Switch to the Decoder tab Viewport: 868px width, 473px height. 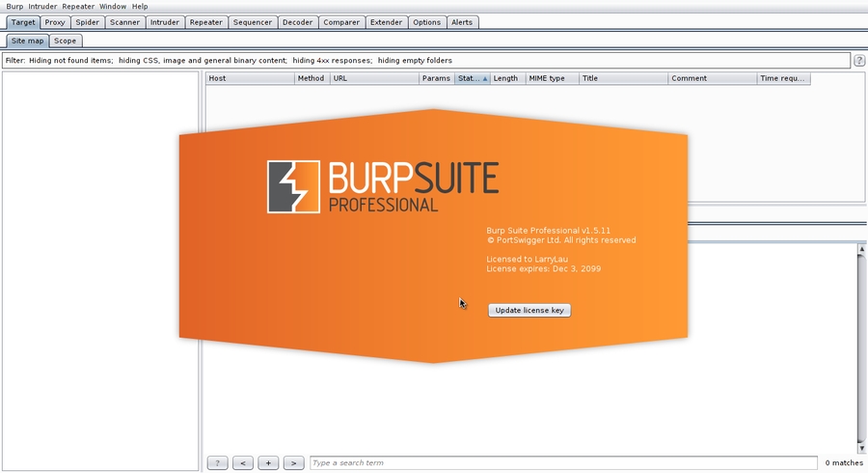pos(297,22)
